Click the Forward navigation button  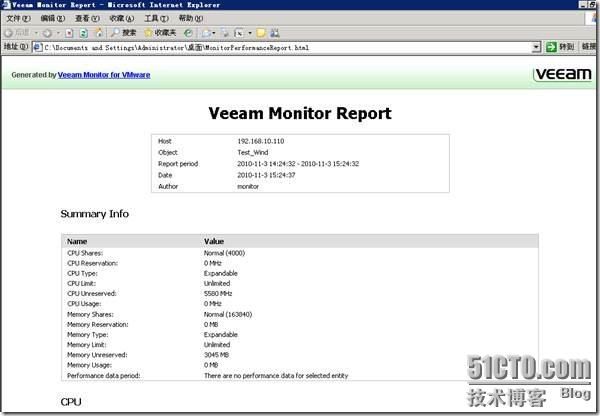pyautogui.click(x=47, y=33)
